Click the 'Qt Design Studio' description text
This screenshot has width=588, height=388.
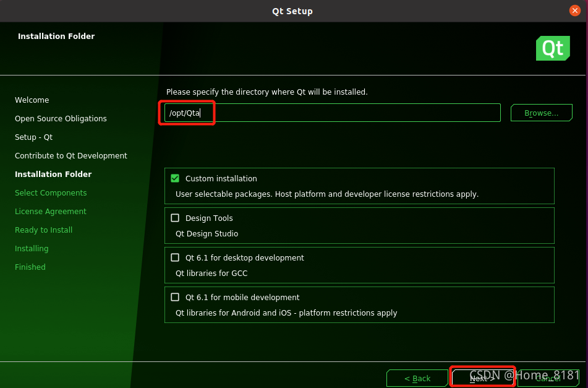point(207,234)
